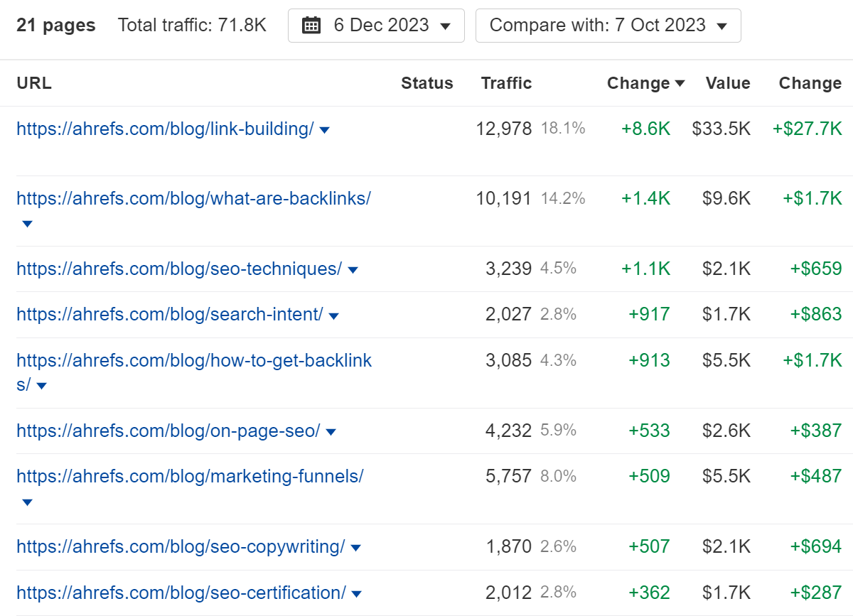853x616 pixels.
Task: Expand details for the link-building URL
Action: click(x=324, y=129)
